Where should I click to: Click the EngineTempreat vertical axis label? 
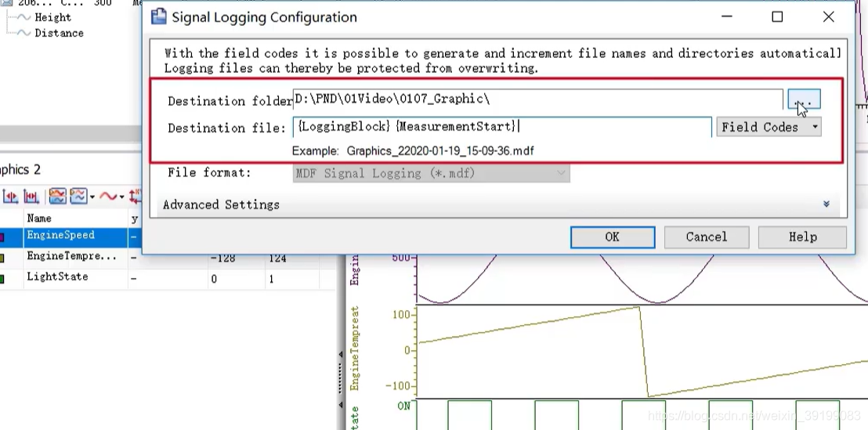click(x=355, y=348)
